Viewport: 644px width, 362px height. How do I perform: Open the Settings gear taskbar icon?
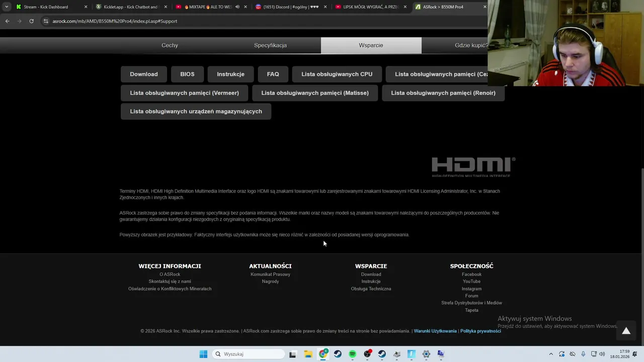(x=426, y=354)
